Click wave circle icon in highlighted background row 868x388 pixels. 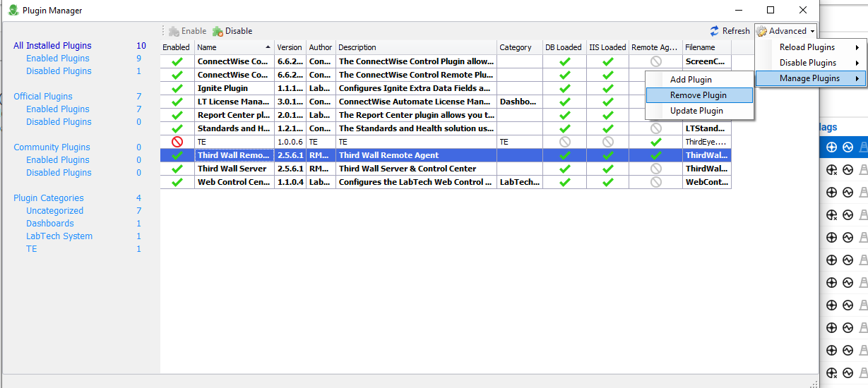[848, 147]
